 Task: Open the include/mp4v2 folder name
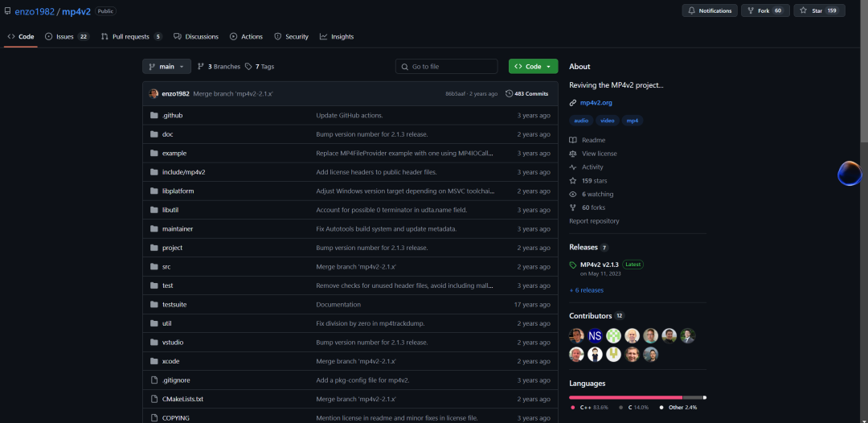(x=184, y=172)
